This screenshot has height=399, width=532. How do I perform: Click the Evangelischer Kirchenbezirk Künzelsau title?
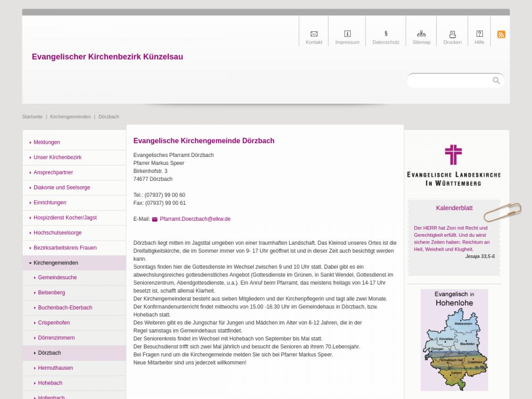(107, 57)
